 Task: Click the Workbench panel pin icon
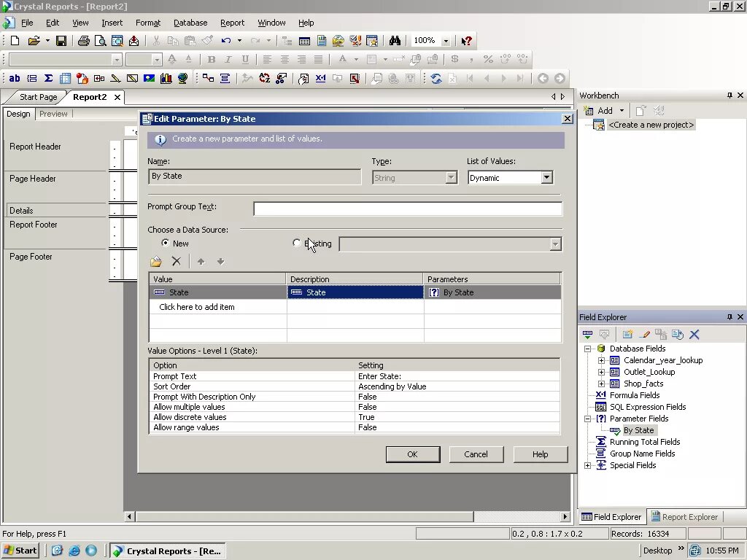tap(729, 96)
